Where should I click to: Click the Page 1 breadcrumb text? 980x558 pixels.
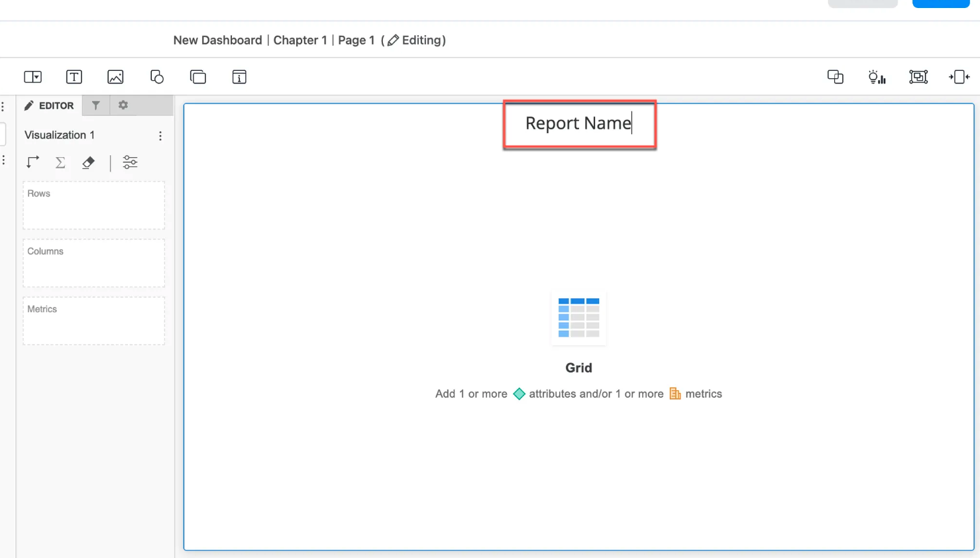tap(356, 40)
